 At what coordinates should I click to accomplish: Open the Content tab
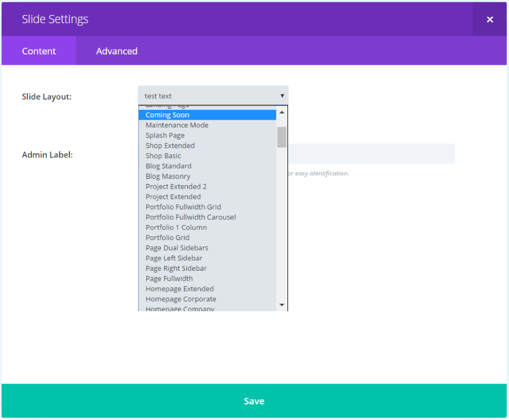pos(39,51)
